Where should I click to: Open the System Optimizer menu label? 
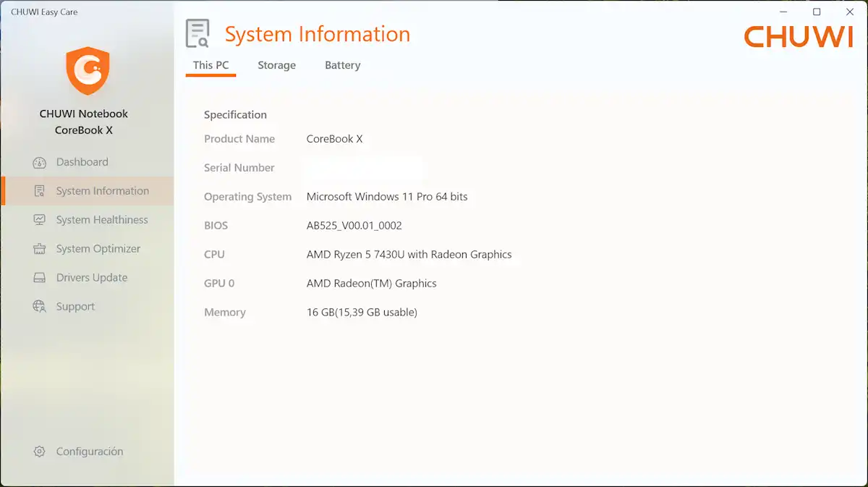[98, 249]
